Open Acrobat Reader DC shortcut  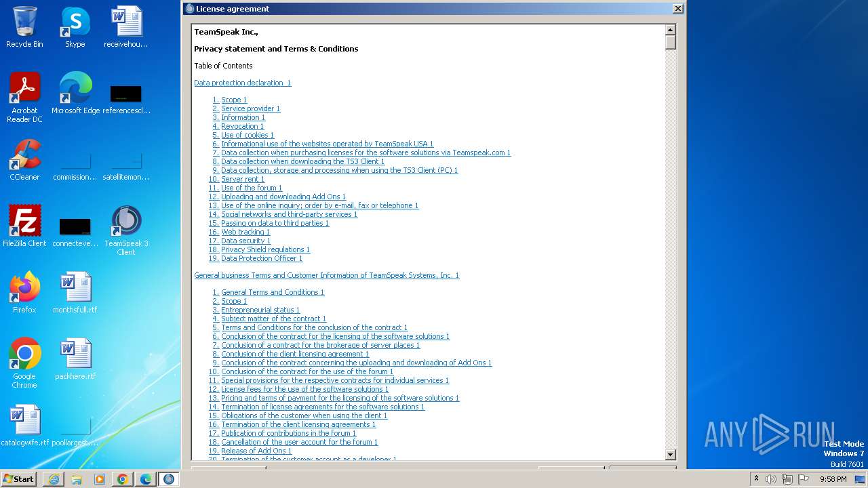pyautogui.click(x=24, y=98)
